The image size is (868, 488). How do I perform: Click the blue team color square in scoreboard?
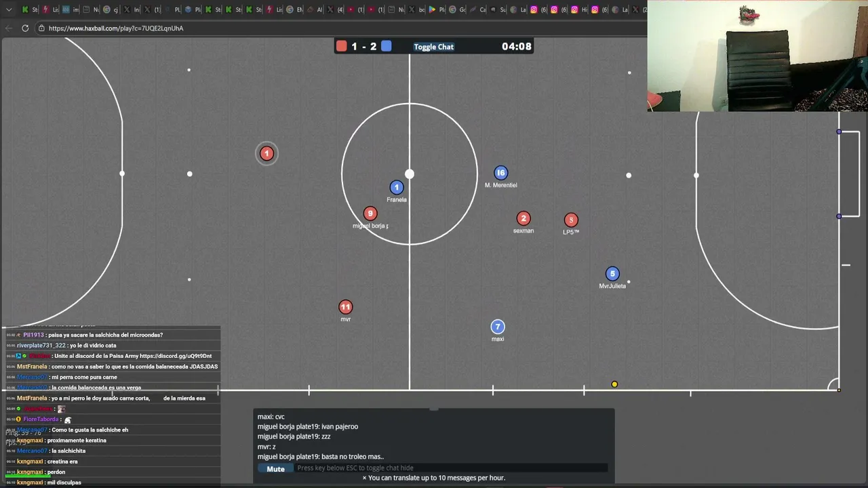click(x=386, y=46)
